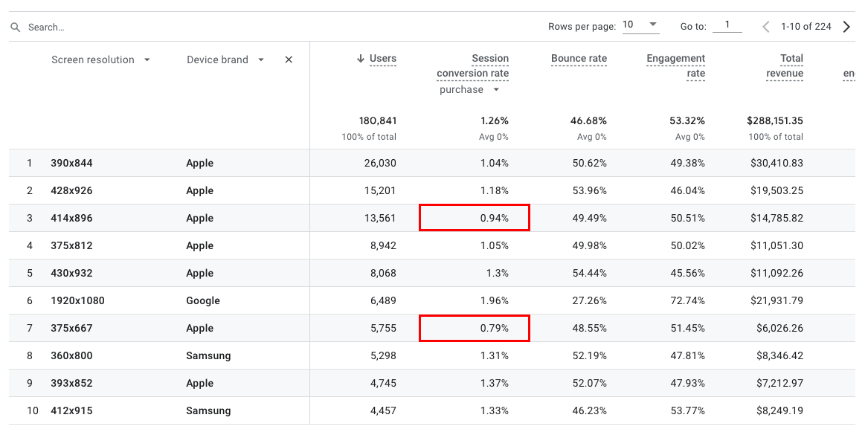
Task: Click the 27.26% bounce rate cell
Action: click(x=590, y=301)
